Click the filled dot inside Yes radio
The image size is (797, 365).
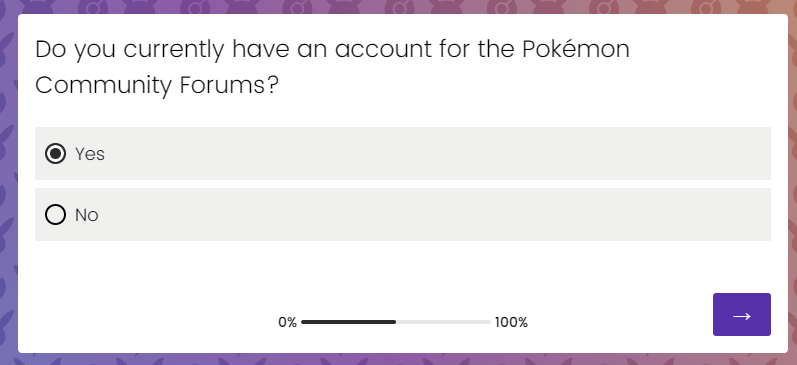(55, 154)
